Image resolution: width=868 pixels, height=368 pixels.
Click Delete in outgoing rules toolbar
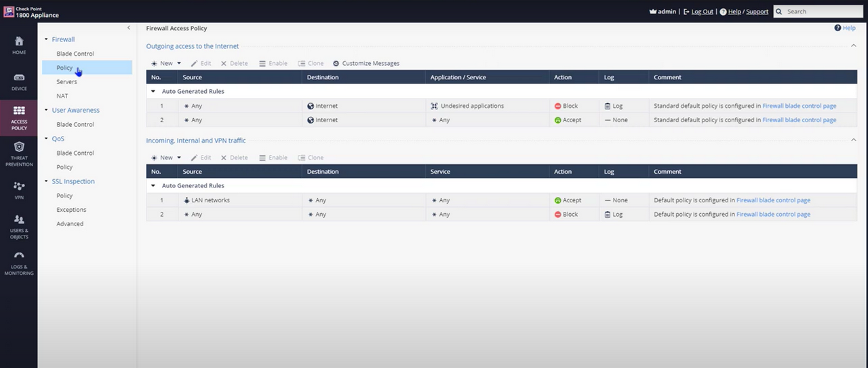234,63
